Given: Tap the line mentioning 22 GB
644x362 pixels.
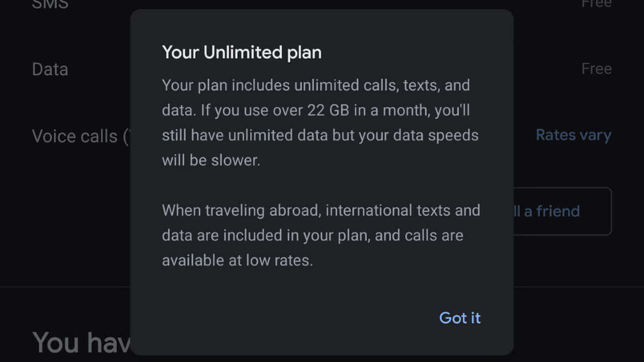Looking at the screenshot, I should (x=315, y=111).
